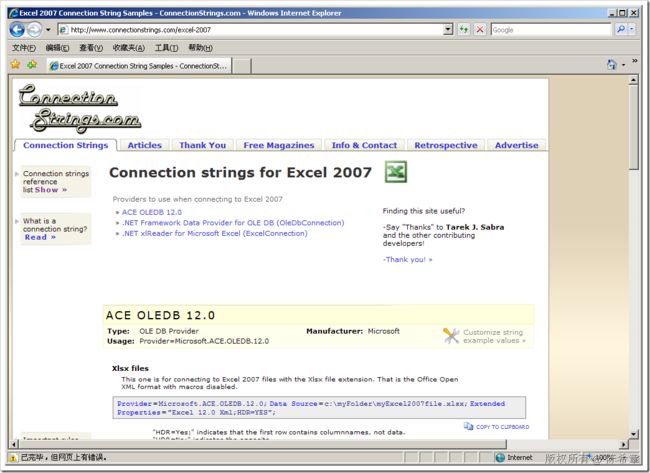Click the horizontal scrollbar right arrow
Screen dimensions: 650x473
[x=623, y=444]
